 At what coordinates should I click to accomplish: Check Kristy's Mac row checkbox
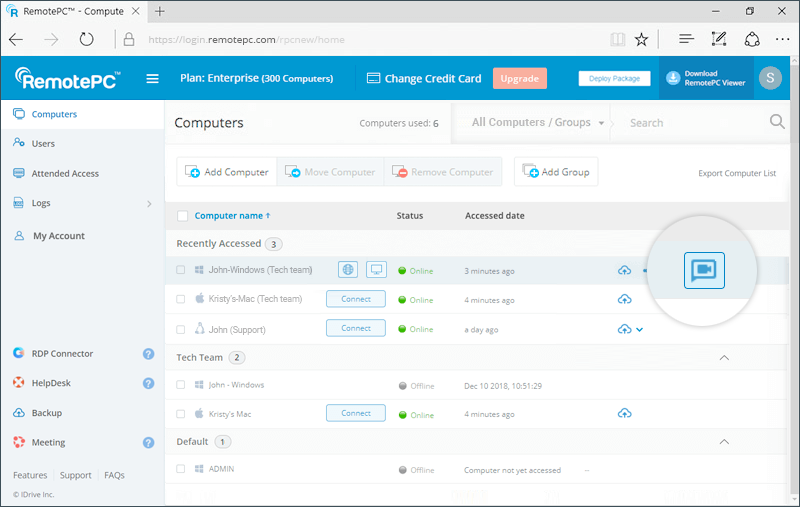point(181,414)
